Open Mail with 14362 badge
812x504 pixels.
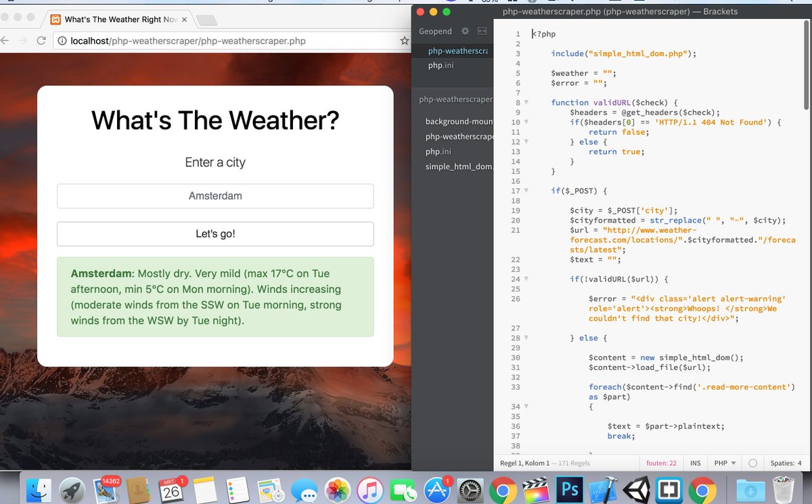click(106, 490)
